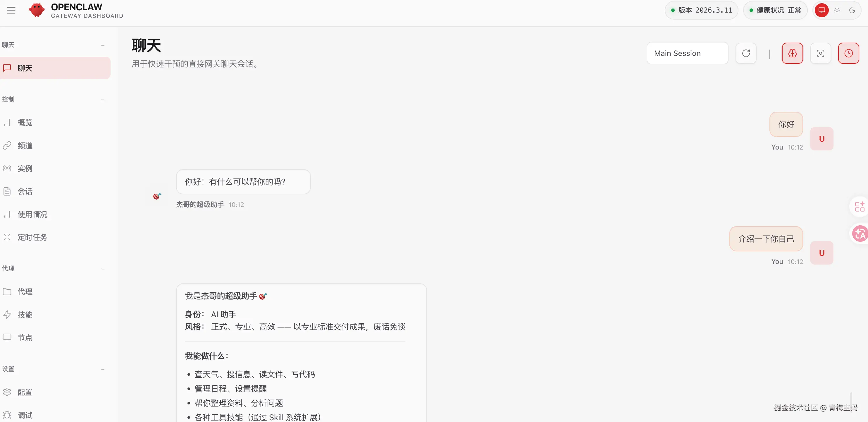868x422 pixels.
Task: Open the 配置 settings page
Action: [x=25, y=392]
